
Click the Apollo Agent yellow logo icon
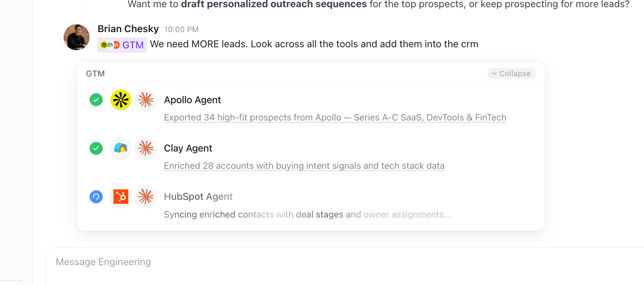pos(121,100)
